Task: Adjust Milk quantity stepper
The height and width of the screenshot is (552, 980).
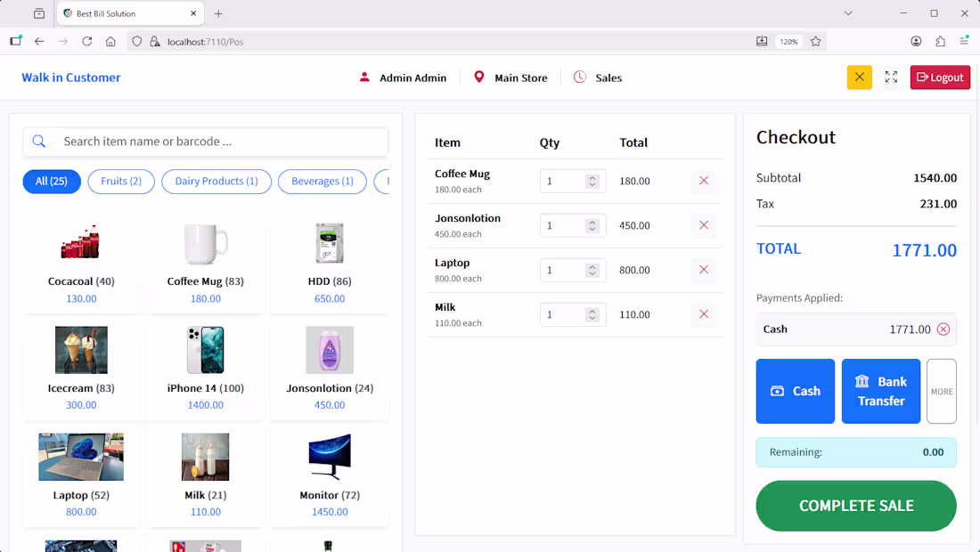Action: [x=592, y=314]
